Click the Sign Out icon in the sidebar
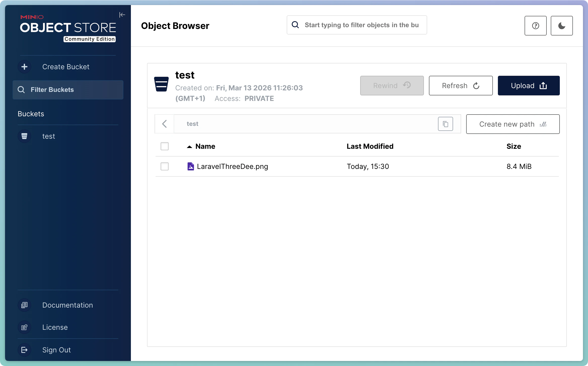 [24, 350]
